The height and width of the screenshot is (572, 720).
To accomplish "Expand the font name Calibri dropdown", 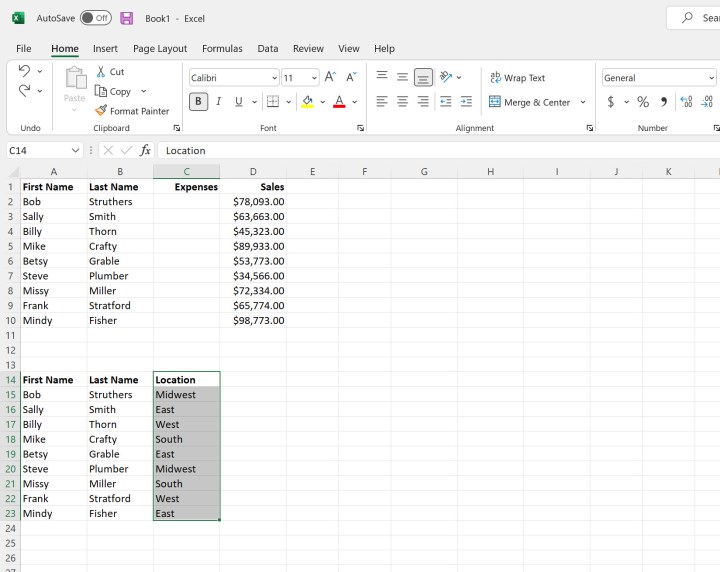I will pos(274,78).
